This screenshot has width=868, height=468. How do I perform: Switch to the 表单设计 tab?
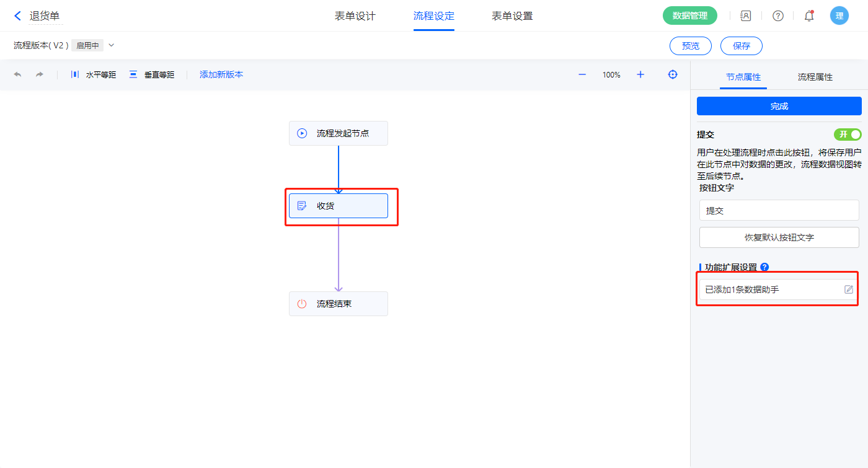click(x=355, y=16)
